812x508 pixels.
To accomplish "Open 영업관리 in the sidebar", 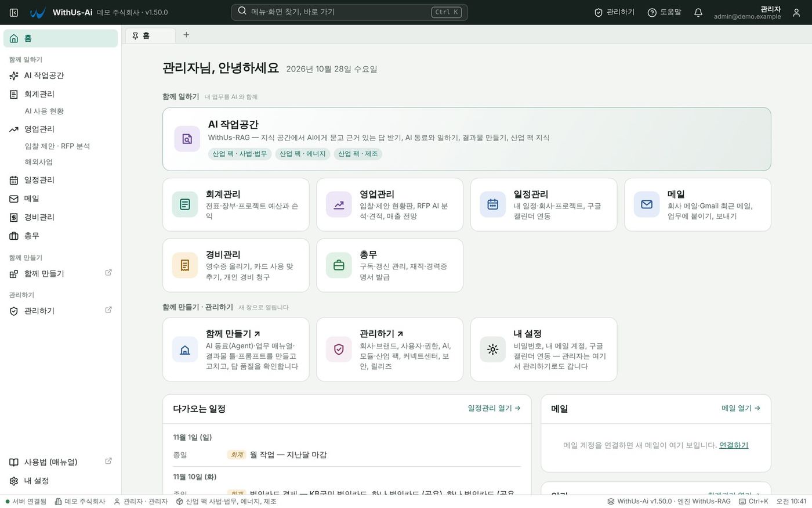I will coord(60,129).
